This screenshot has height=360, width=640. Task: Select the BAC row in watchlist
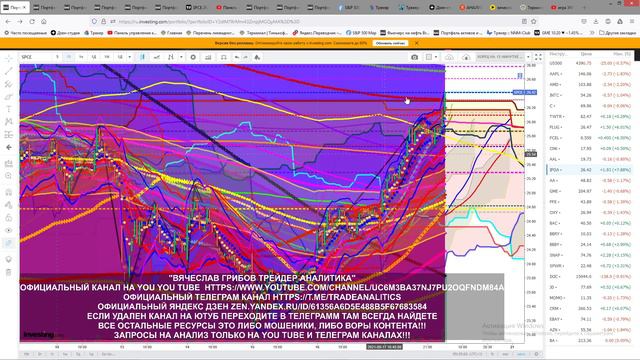(589, 223)
